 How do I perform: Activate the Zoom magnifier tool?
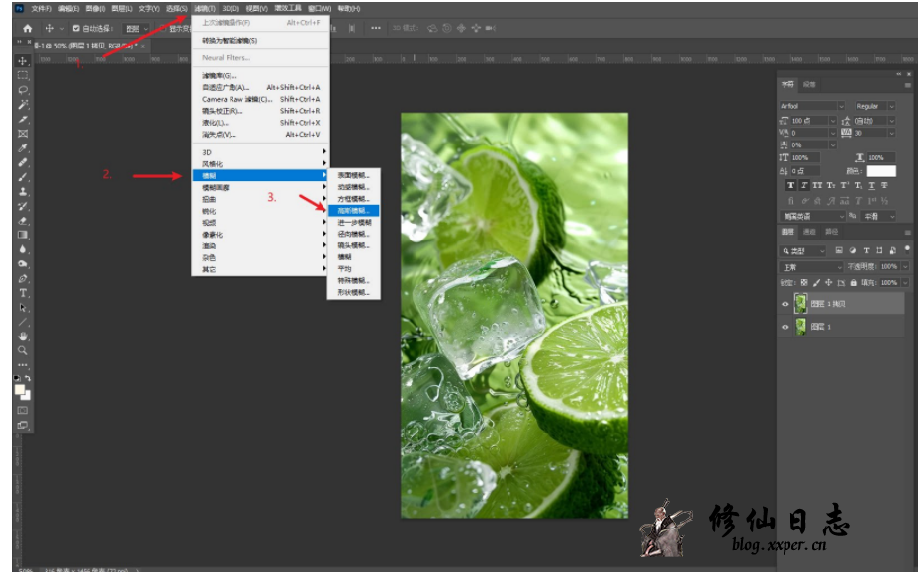[x=23, y=350]
